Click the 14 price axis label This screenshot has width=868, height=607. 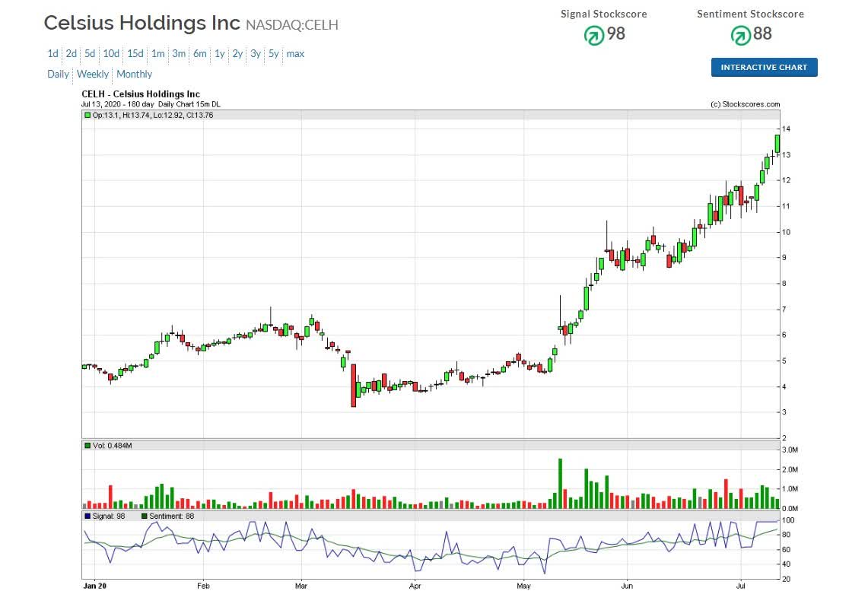[x=786, y=129]
